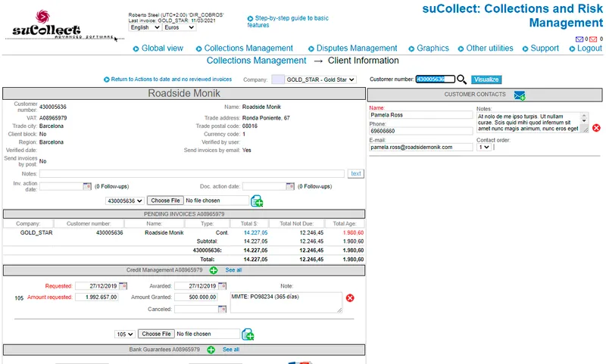Click the magnifier search icon beside Customer number

pos(461,79)
